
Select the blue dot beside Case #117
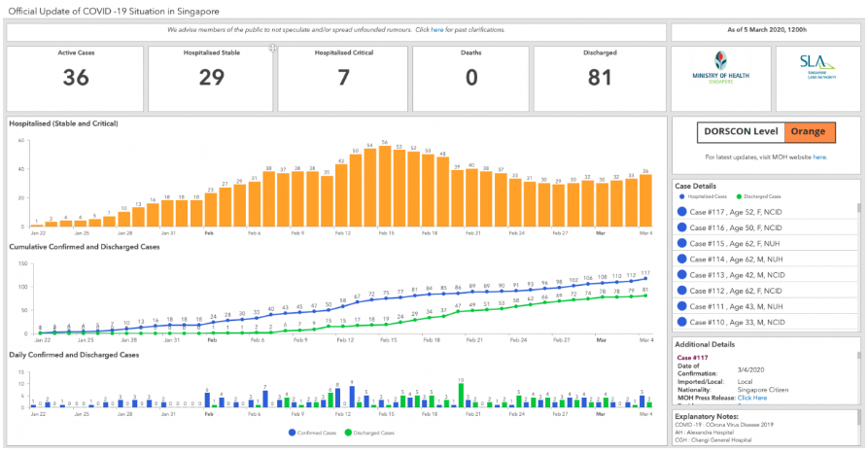(682, 212)
